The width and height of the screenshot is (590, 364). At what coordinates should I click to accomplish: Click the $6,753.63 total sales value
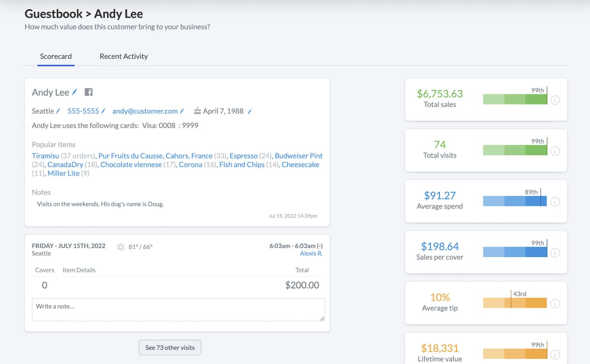[x=440, y=94]
